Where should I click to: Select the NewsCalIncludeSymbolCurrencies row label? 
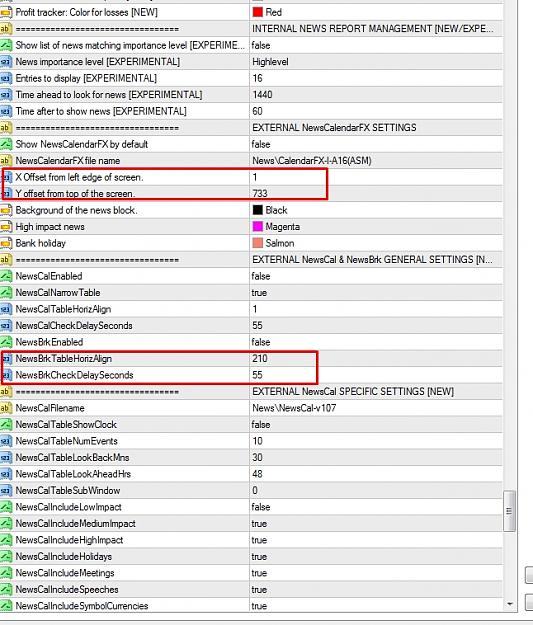pos(82,606)
